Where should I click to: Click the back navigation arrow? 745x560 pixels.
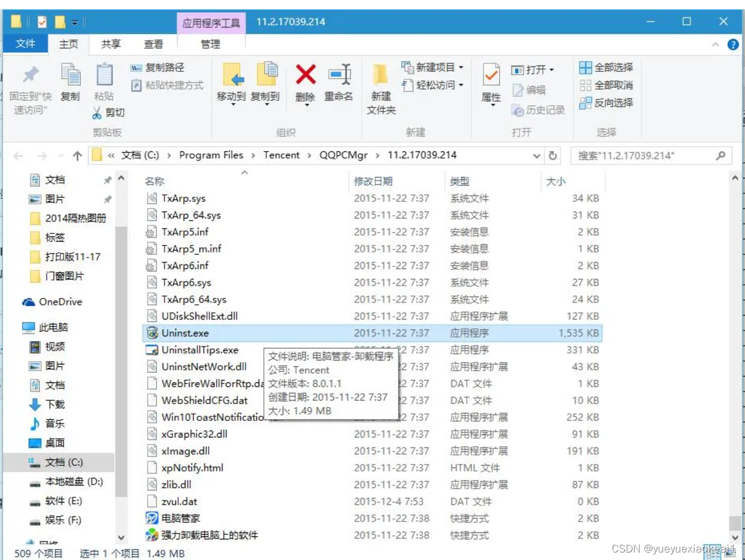pyautogui.click(x=18, y=156)
